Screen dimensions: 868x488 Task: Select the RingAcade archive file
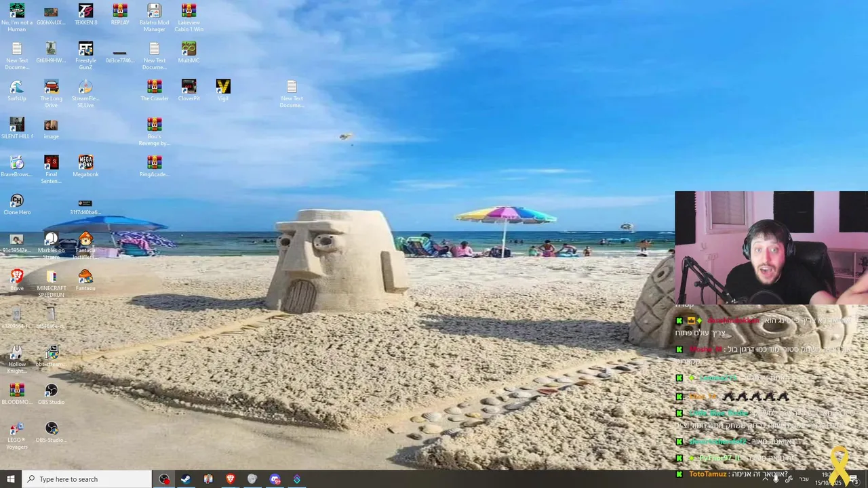pyautogui.click(x=154, y=166)
